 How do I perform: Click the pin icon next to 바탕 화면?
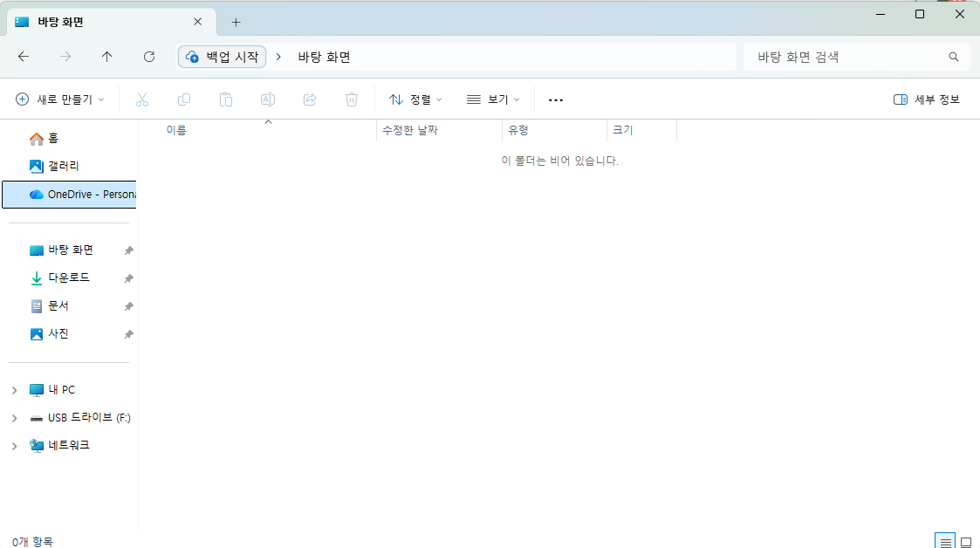[x=129, y=250]
